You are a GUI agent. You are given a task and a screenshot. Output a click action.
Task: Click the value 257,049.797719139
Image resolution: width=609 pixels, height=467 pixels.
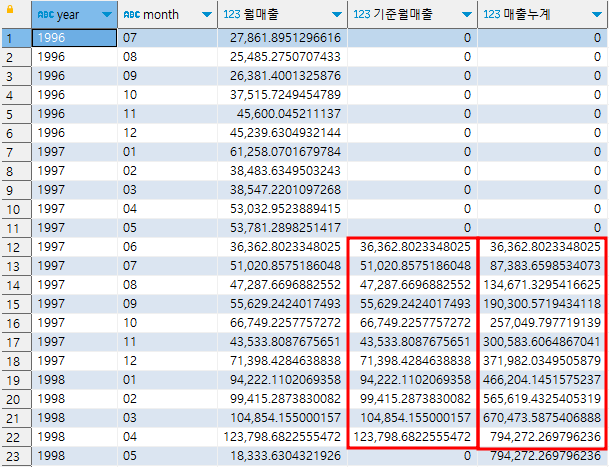543,323
